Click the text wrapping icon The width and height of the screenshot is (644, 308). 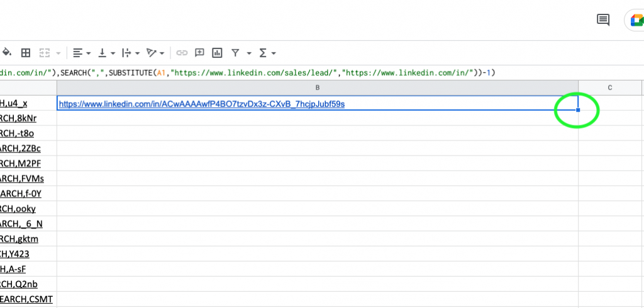pos(126,53)
